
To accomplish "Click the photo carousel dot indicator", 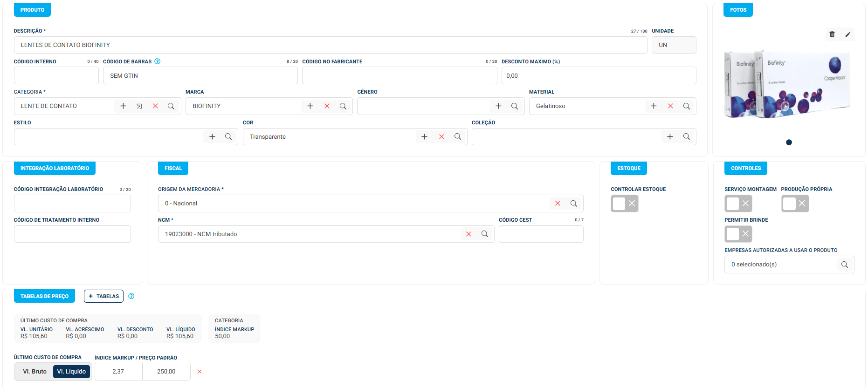I will coord(789,143).
